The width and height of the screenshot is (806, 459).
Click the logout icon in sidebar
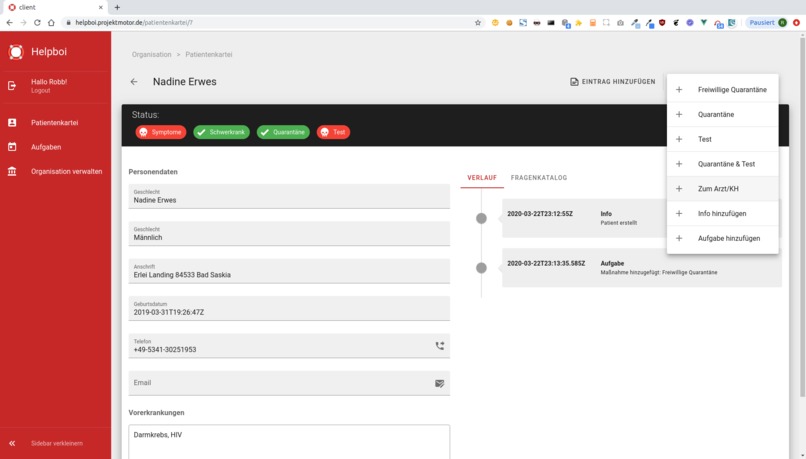12,85
